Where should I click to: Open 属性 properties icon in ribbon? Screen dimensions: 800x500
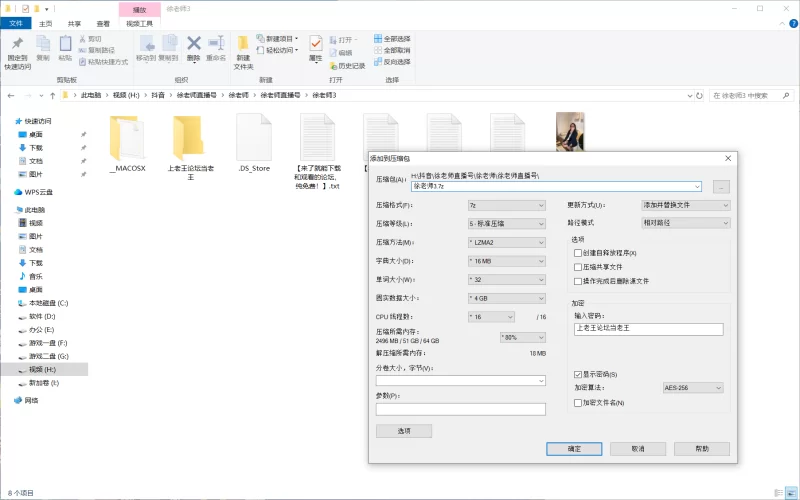click(x=316, y=44)
